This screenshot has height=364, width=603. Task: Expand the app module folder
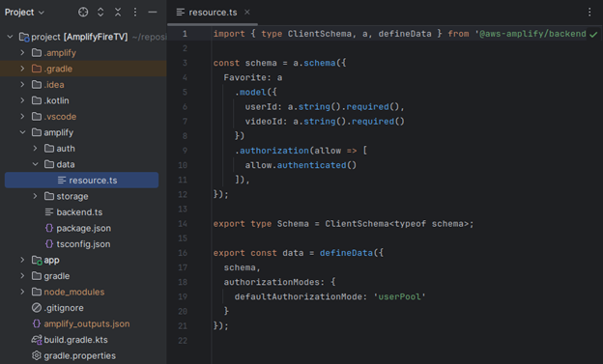pyautogui.click(x=22, y=260)
